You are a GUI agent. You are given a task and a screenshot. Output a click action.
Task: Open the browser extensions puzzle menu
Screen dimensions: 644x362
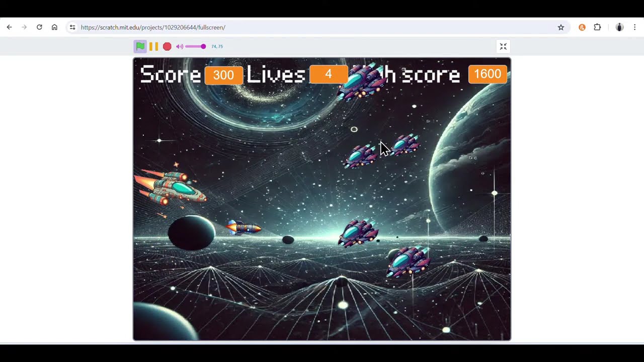597,27
